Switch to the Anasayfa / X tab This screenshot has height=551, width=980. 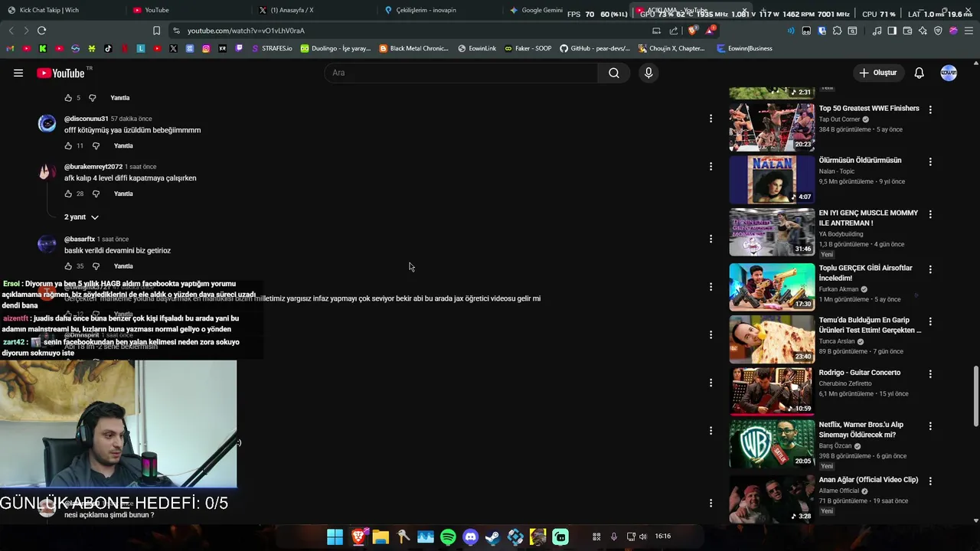point(314,10)
